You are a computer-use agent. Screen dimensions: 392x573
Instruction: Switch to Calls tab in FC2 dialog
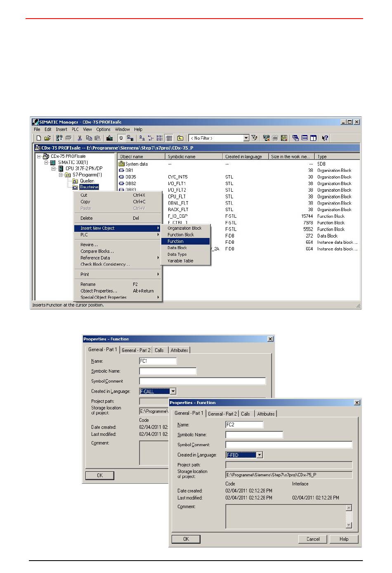click(246, 414)
